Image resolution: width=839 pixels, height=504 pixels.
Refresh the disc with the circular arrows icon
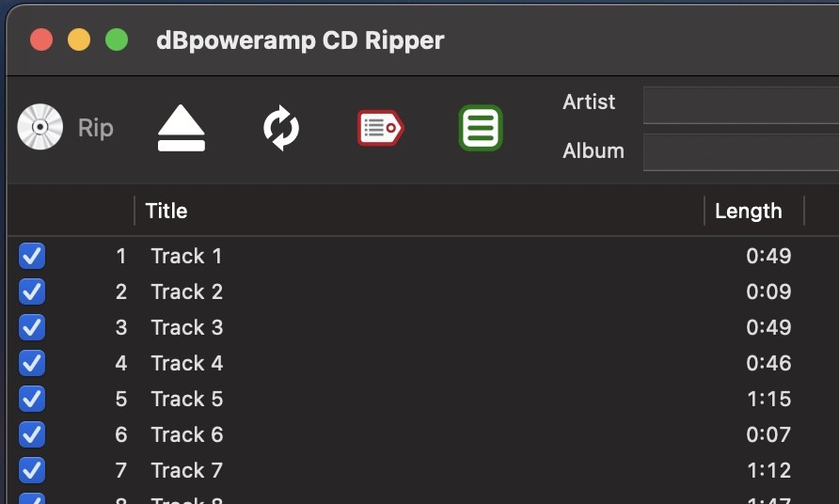tap(281, 128)
